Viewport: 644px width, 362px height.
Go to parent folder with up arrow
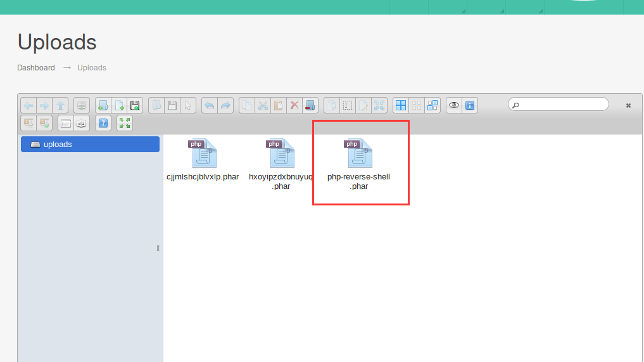60,105
